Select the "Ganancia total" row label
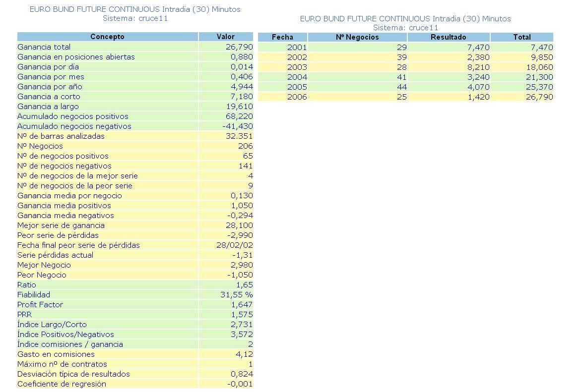This screenshot has height=392, width=585. [44, 47]
